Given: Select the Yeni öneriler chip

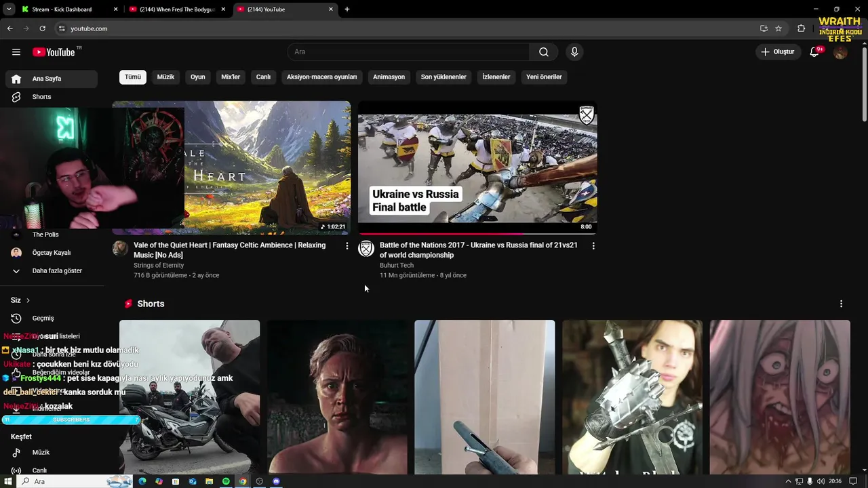Looking at the screenshot, I should (x=544, y=77).
